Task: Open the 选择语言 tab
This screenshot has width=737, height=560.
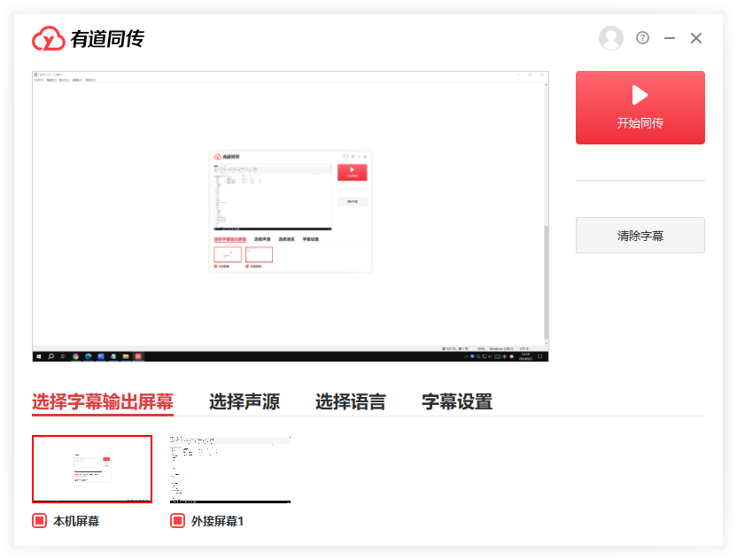Action: click(x=351, y=402)
